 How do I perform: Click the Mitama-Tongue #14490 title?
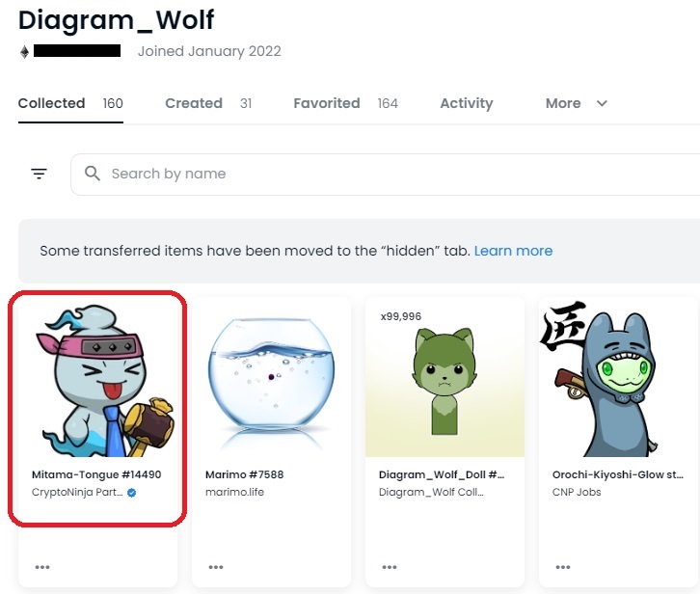[x=96, y=474]
